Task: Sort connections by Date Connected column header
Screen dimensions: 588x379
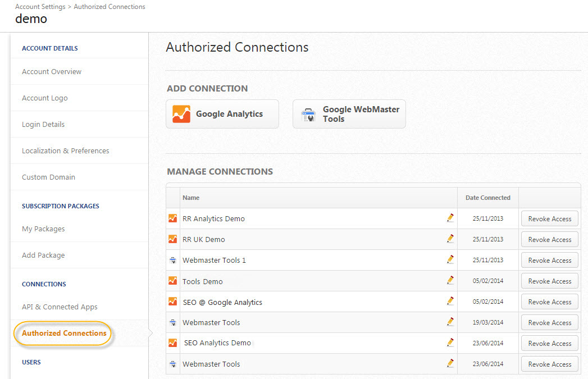Action: (x=487, y=198)
